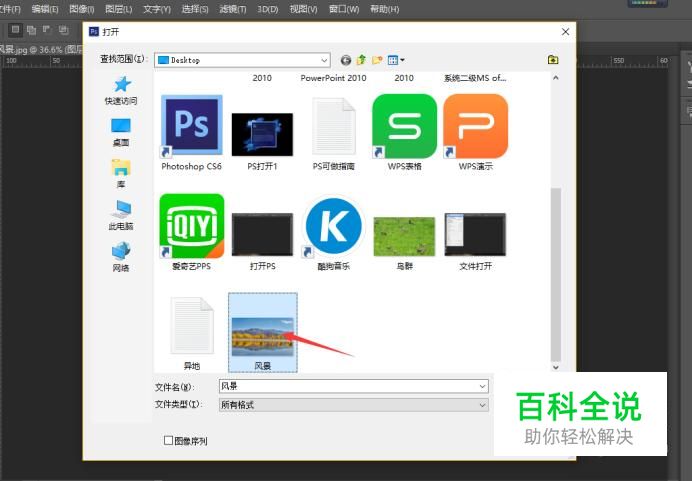Open the 选择(S) menu
The image size is (692, 481).
point(195,9)
